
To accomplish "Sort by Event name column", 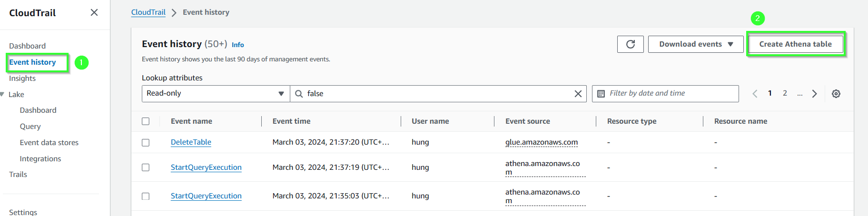I will (191, 121).
